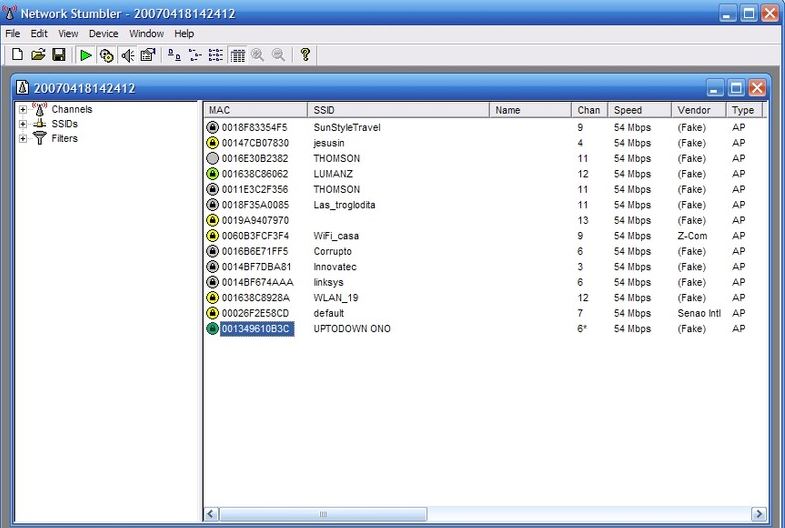Select Filters in the tree
Screen dimensions: 785x528
(x=64, y=138)
